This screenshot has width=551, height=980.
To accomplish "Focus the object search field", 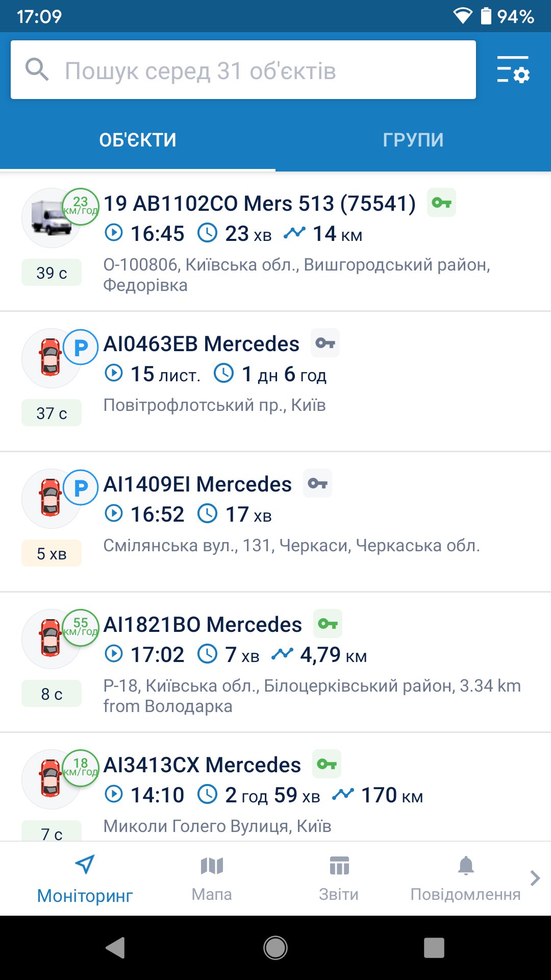I will click(243, 70).
